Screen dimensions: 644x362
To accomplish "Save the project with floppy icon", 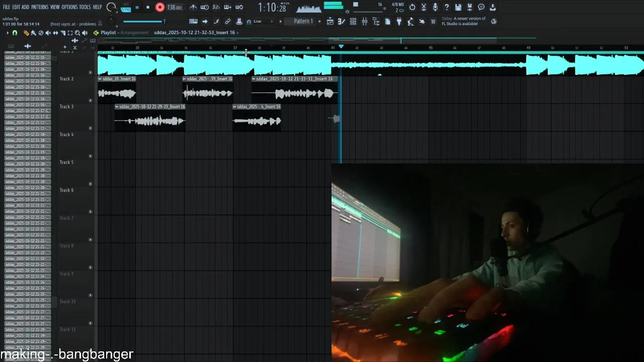I will (x=458, y=8).
